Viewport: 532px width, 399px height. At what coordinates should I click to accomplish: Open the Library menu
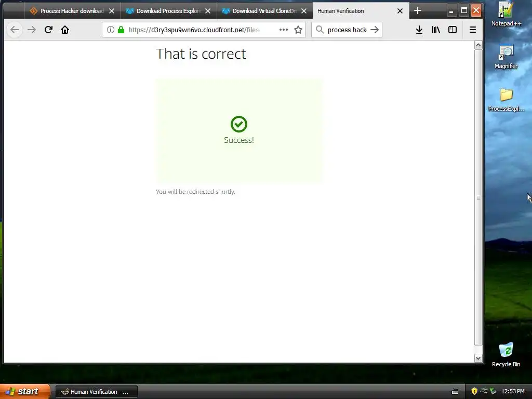tap(436, 30)
